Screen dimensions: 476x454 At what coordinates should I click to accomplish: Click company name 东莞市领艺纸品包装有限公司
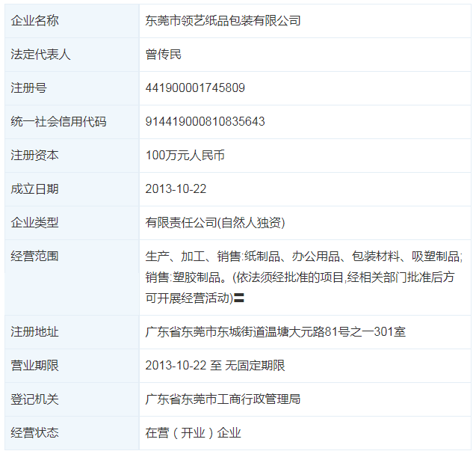(x=223, y=21)
